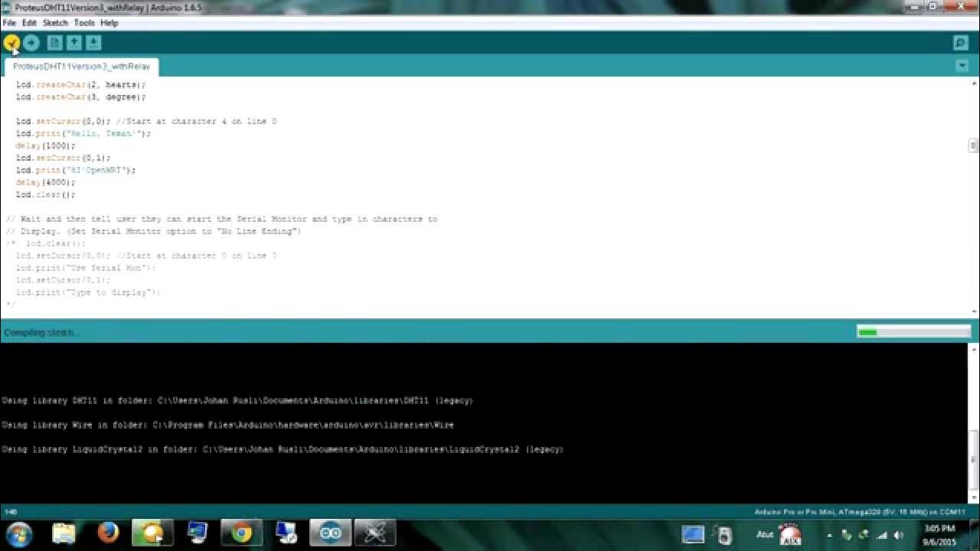Open the Edit menu
The width and height of the screenshot is (980, 551).
(29, 23)
